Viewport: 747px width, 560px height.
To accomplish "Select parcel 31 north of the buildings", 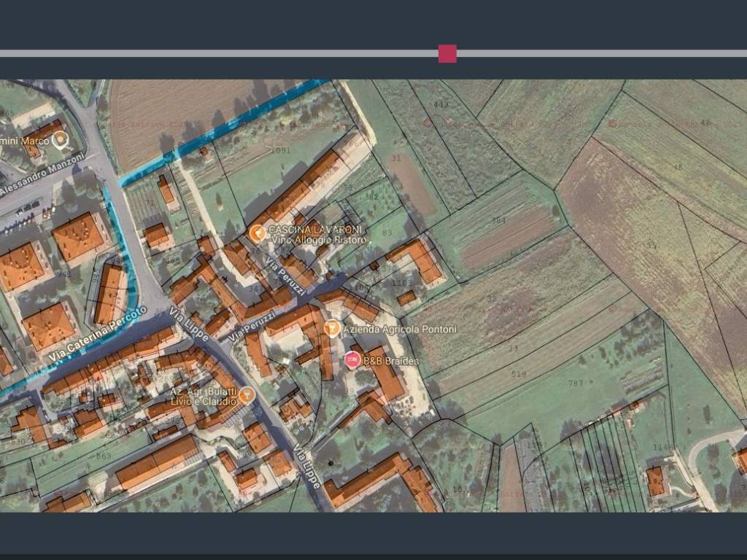I will pos(396,157).
